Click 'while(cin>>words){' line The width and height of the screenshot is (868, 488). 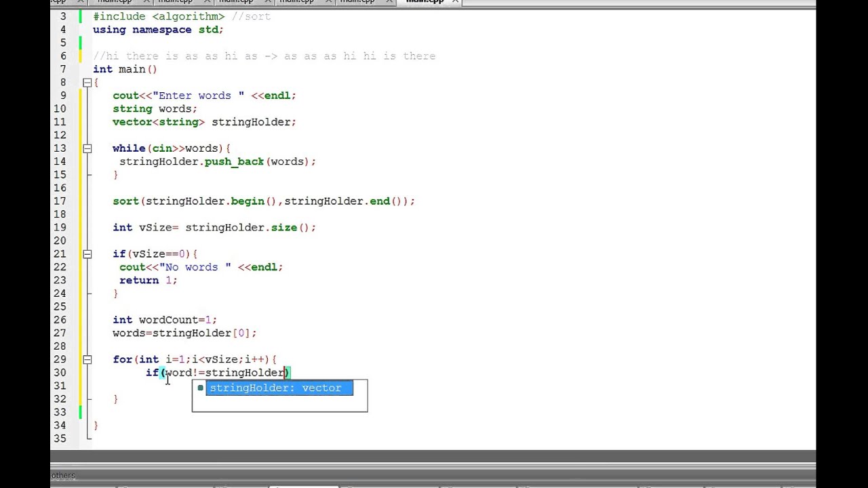click(x=172, y=148)
